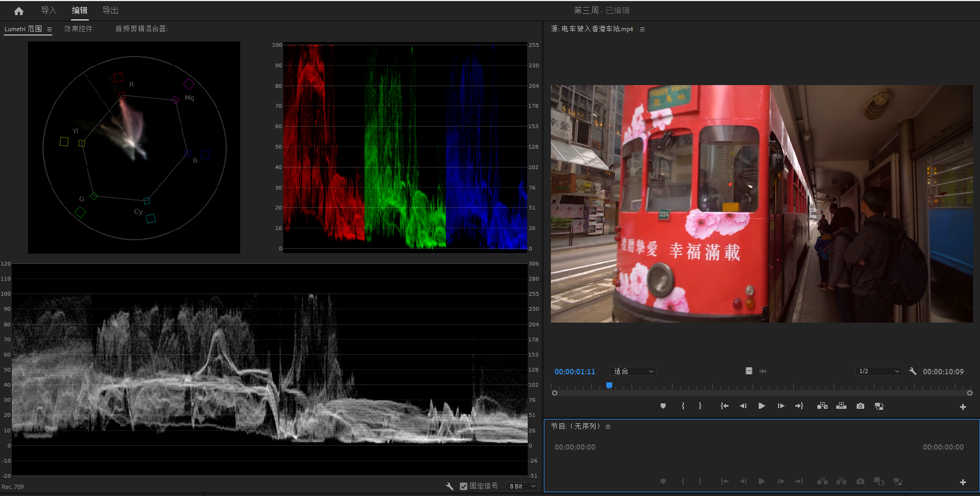980x496 pixels.
Task: Open the 1/2 playback resolution dropdown
Action: coord(878,371)
